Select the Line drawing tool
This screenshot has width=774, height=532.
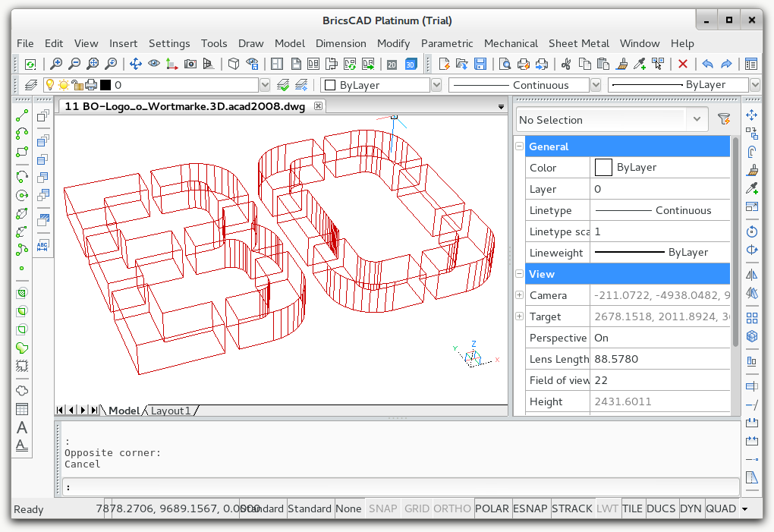22,116
